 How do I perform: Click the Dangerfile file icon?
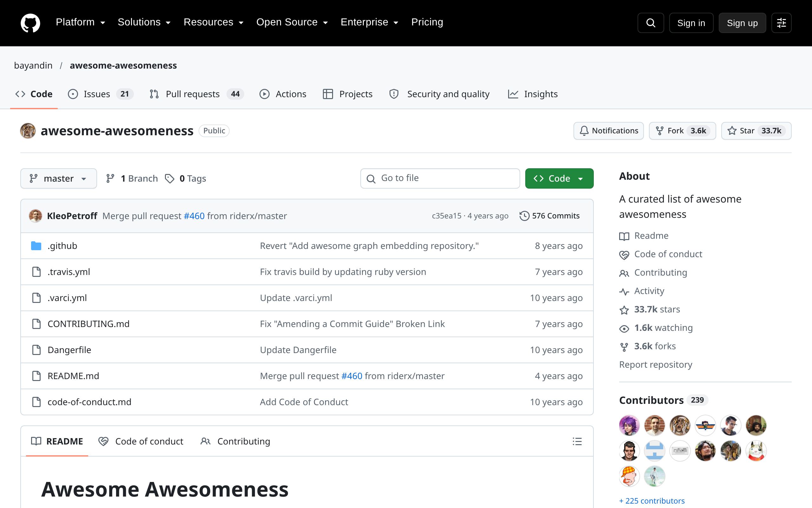tap(36, 350)
